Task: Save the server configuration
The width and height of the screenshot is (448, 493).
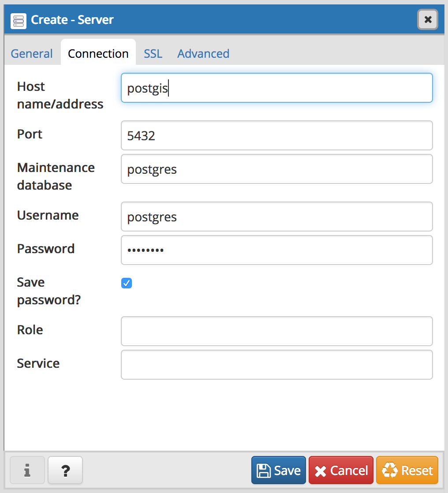Action: (x=279, y=471)
